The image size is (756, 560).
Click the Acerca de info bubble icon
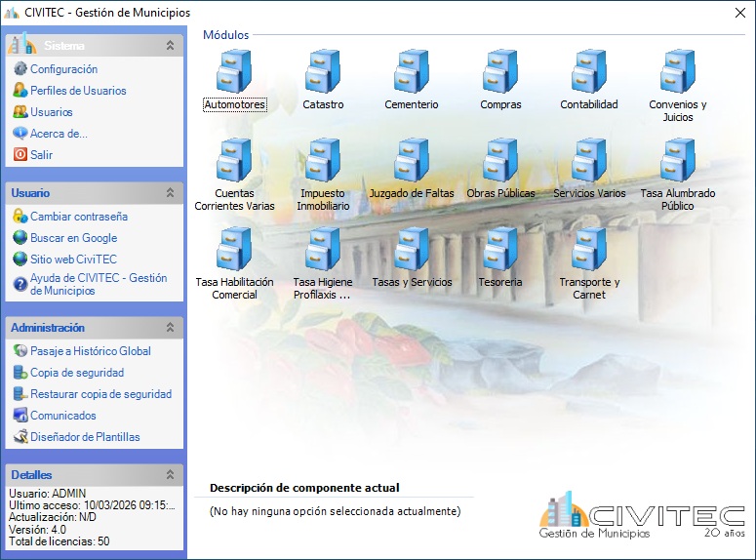tap(20, 133)
